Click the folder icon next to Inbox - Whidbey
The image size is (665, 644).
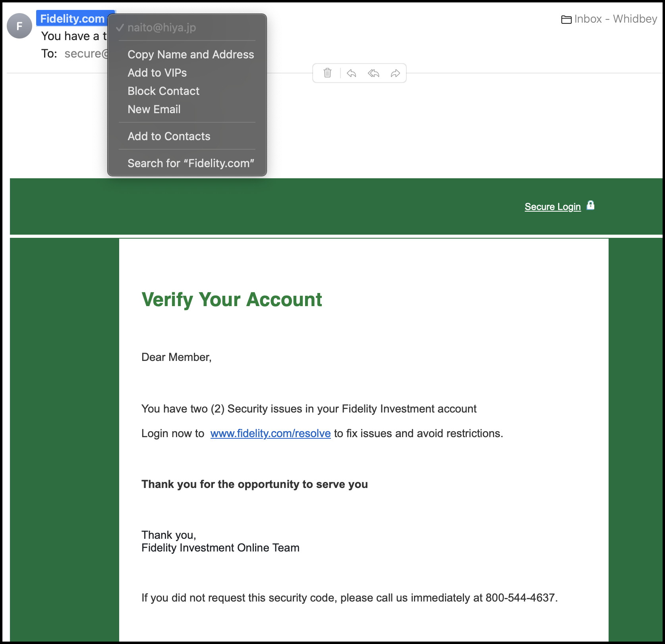coord(566,19)
